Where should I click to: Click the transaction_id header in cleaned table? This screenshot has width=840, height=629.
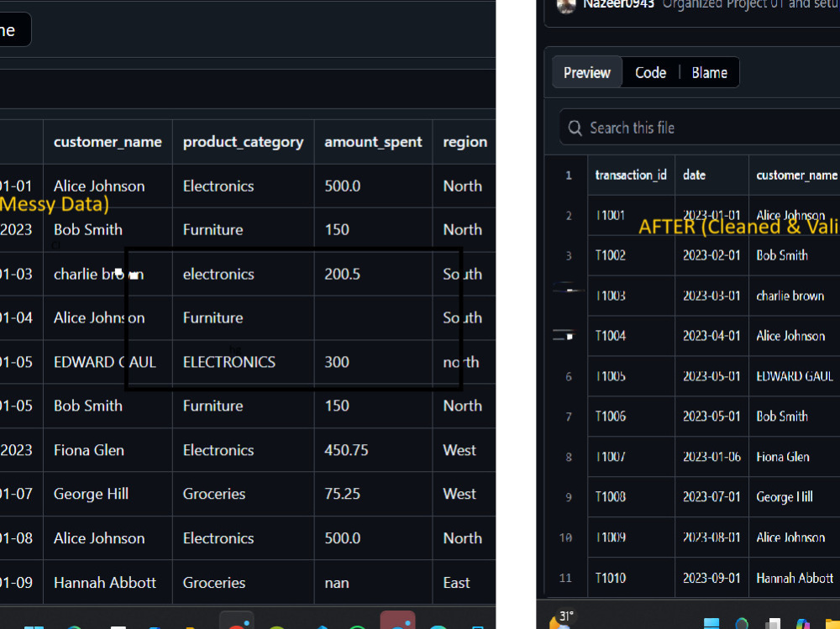tap(631, 175)
